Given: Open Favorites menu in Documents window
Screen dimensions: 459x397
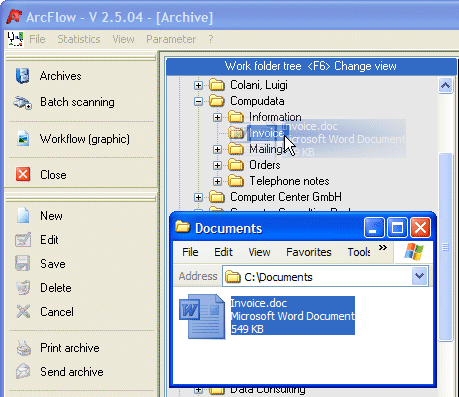Looking at the screenshot, I should [x=309, y=252].
